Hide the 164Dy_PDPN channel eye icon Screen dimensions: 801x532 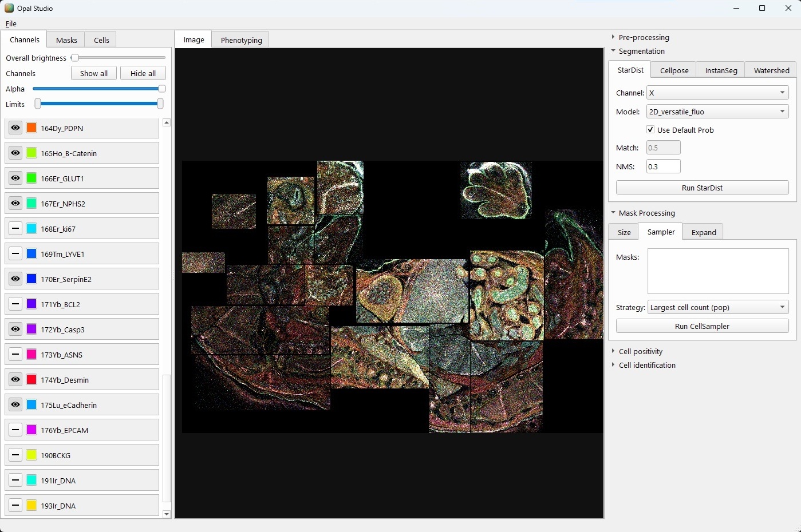click(15, 128)
